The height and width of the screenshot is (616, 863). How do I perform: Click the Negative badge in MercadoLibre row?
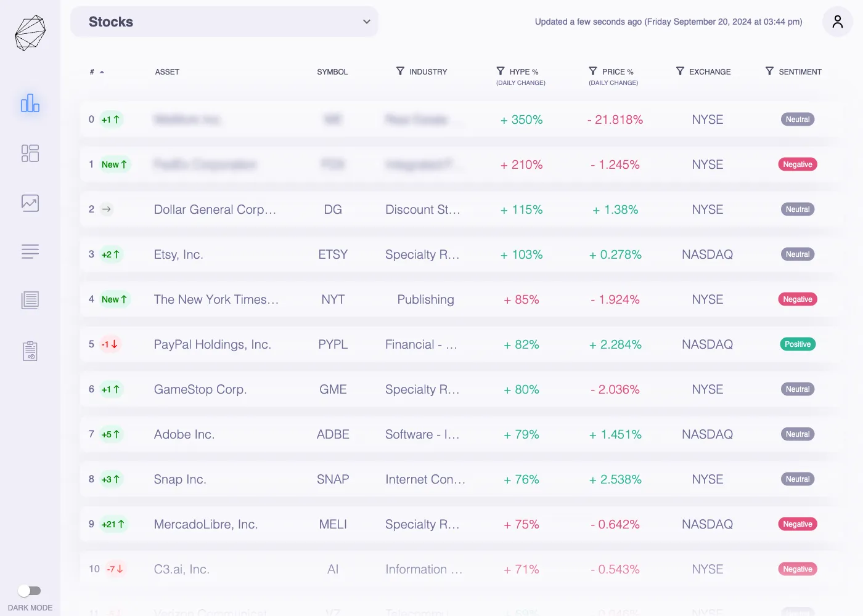pos(798,524)
